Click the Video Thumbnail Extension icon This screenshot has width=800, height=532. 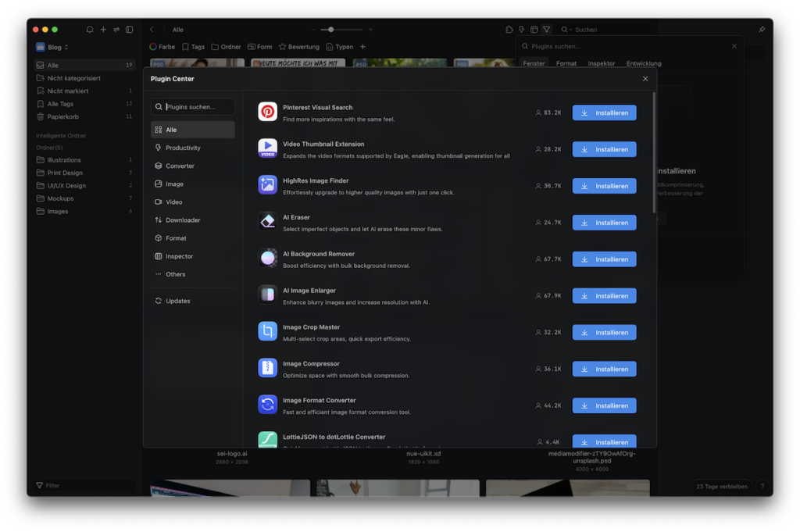[x=267, y=148]
